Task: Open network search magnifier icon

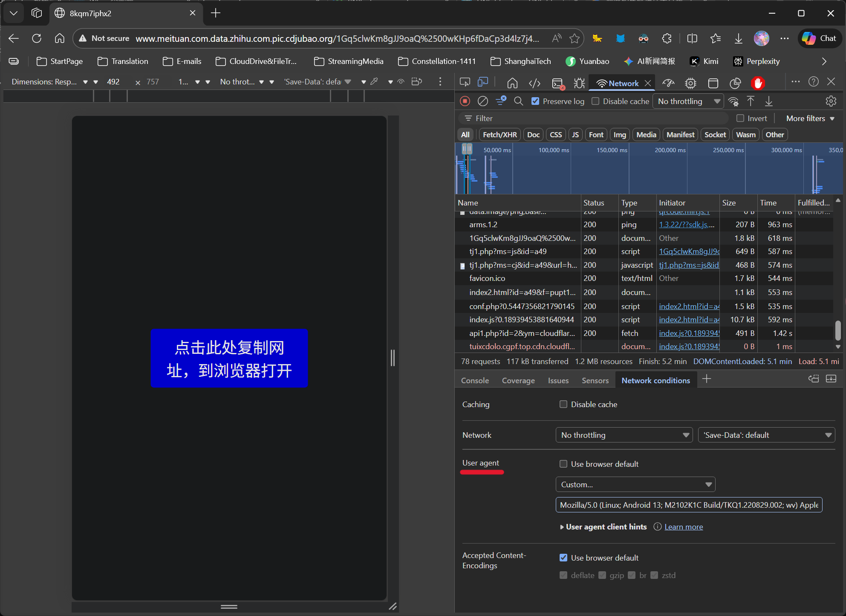Action: point(518,101)
